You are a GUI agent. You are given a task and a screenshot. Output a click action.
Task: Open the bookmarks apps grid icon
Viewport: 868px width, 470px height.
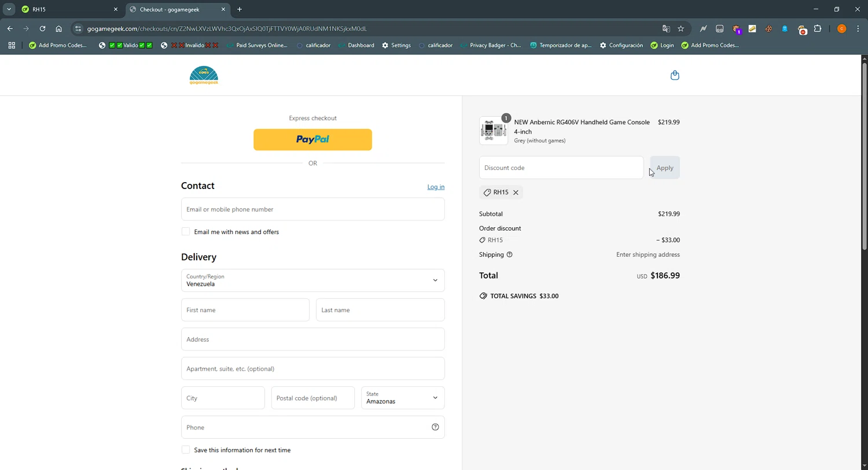click(x=12, y=45)
